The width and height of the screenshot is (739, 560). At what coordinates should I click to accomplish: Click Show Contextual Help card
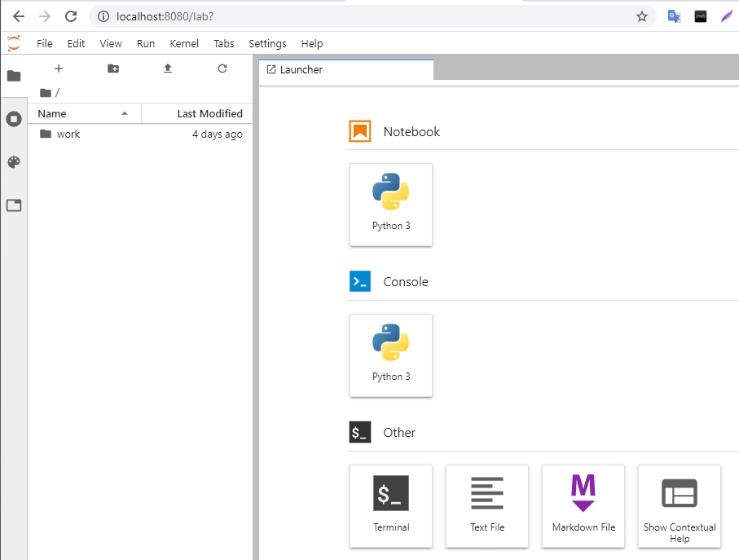point(680,506)
